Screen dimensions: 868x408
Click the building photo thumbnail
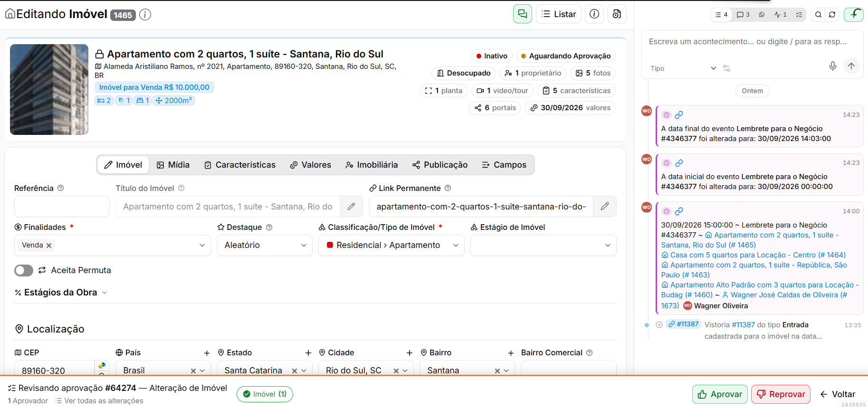49,89
